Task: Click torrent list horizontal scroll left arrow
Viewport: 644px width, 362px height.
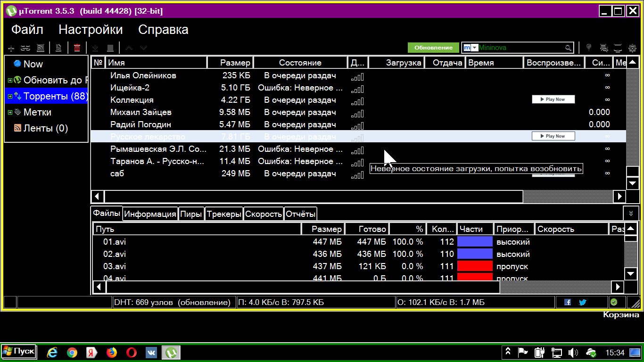Action: point(98,197)
